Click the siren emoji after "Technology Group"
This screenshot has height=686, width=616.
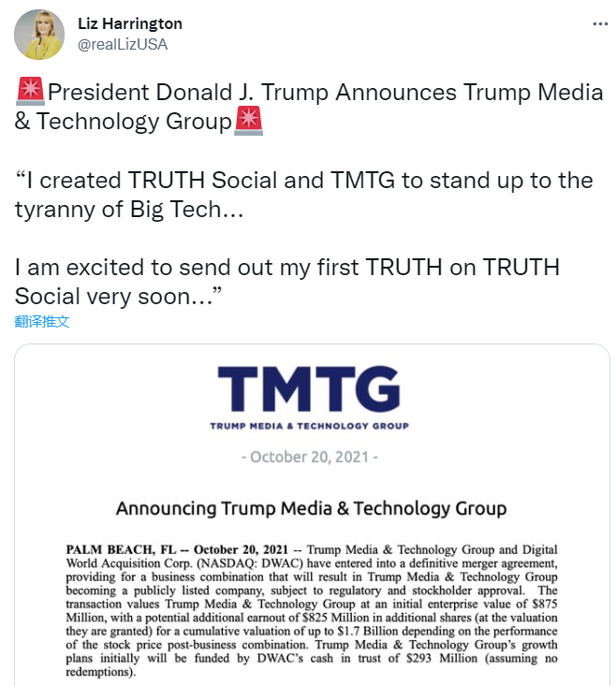[248, 122]
